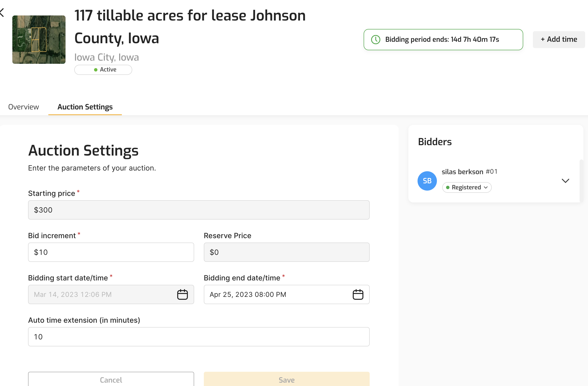Click the SB bidder avatar
Screen dimensions: 588x386
427,181
